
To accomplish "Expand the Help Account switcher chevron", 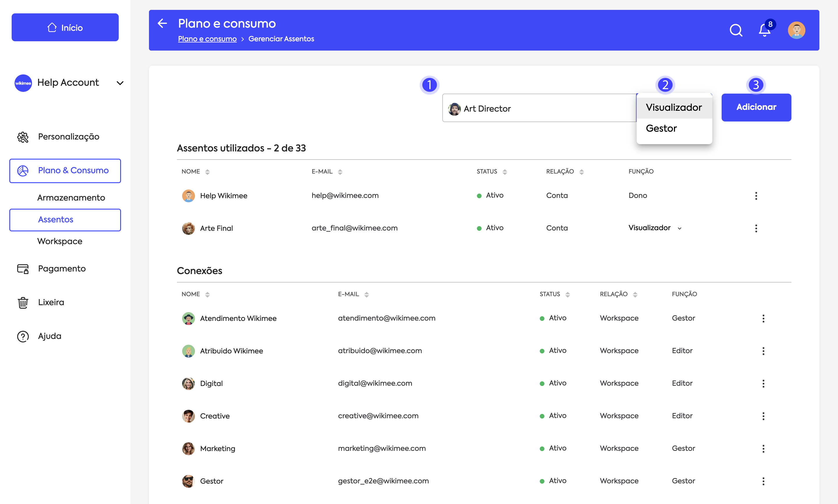I will click(x=120, y=83).
